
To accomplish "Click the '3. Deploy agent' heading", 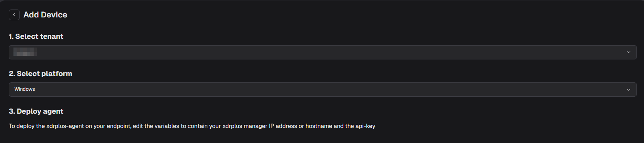I will [36, 111].
